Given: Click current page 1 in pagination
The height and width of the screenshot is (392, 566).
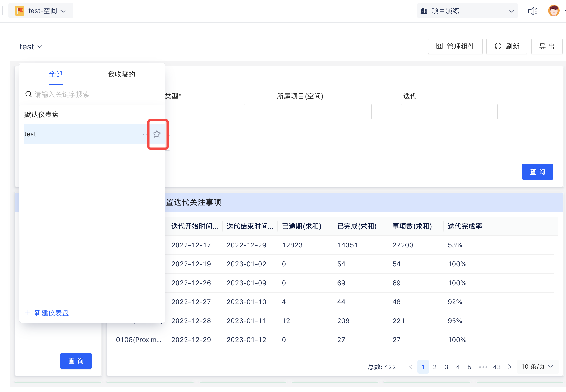Looking at the screenshot, I should point(423,367).
